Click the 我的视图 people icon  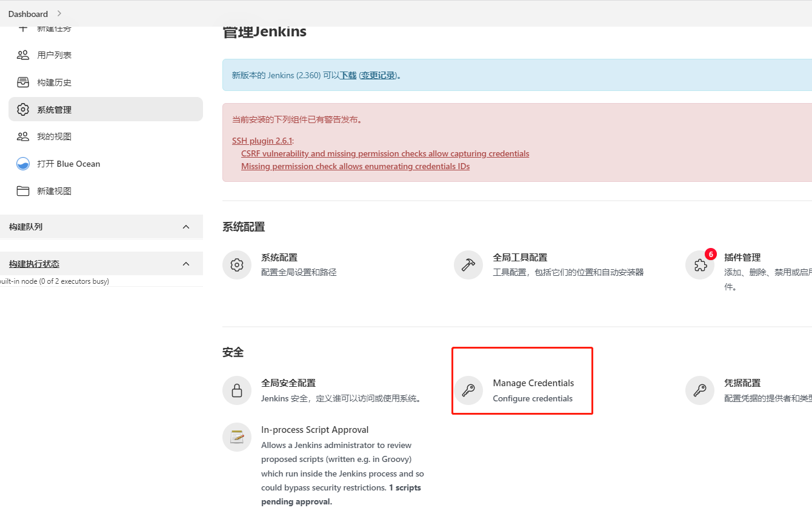[23, 136]
